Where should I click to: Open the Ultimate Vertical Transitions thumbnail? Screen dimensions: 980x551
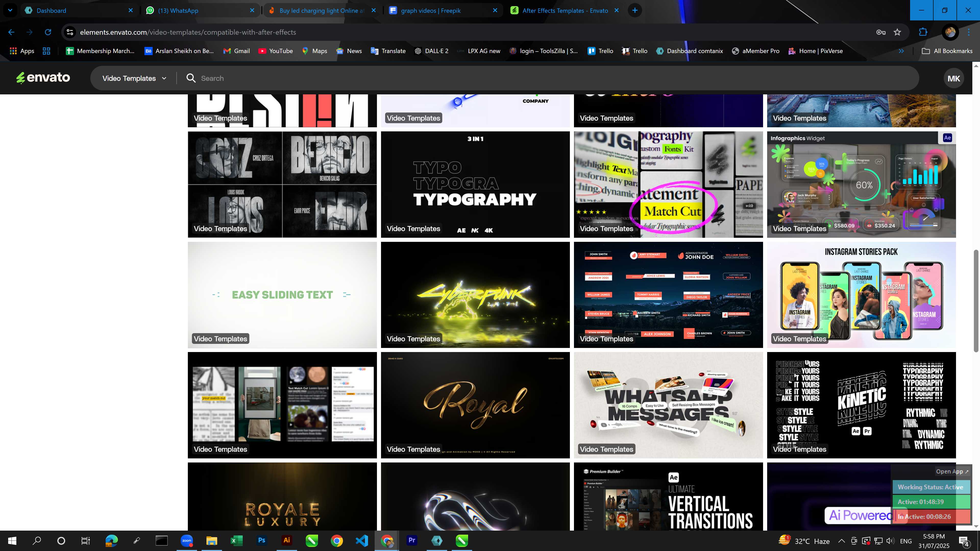point(668,496)
